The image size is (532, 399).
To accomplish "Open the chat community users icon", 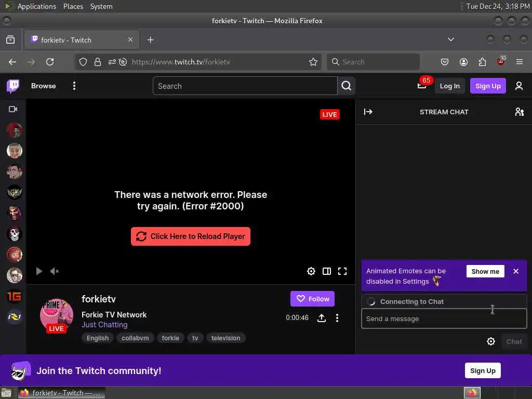I will coord(519,112).
